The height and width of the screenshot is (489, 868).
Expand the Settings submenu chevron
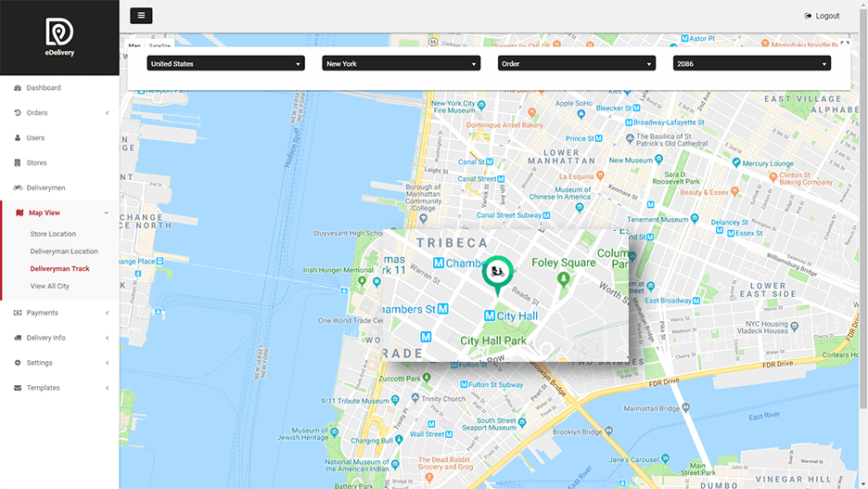coord(108,363)
